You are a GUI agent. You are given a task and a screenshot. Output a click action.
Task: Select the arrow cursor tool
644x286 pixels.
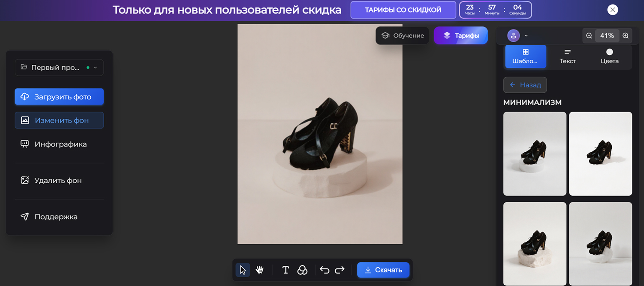point(243,270)
